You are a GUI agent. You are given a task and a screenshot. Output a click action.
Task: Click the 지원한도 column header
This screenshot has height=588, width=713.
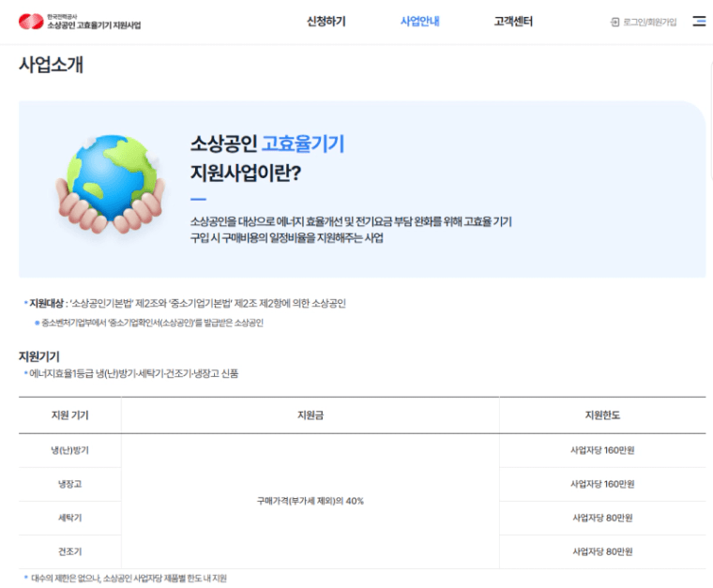point(602,415)
